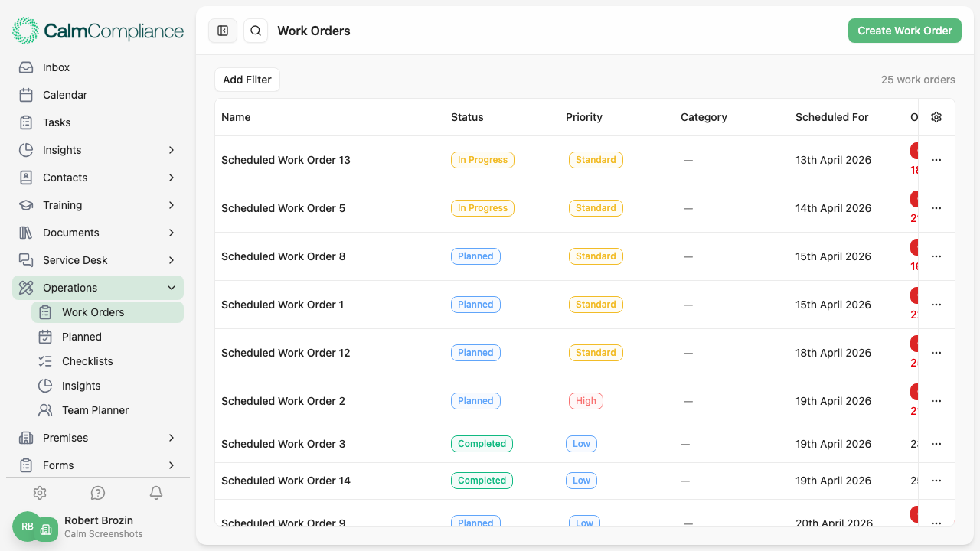The height and width of the screenshot is (551, 980).
Task: Toggle sidebar with panel icon in header
Action: point(223,31)
